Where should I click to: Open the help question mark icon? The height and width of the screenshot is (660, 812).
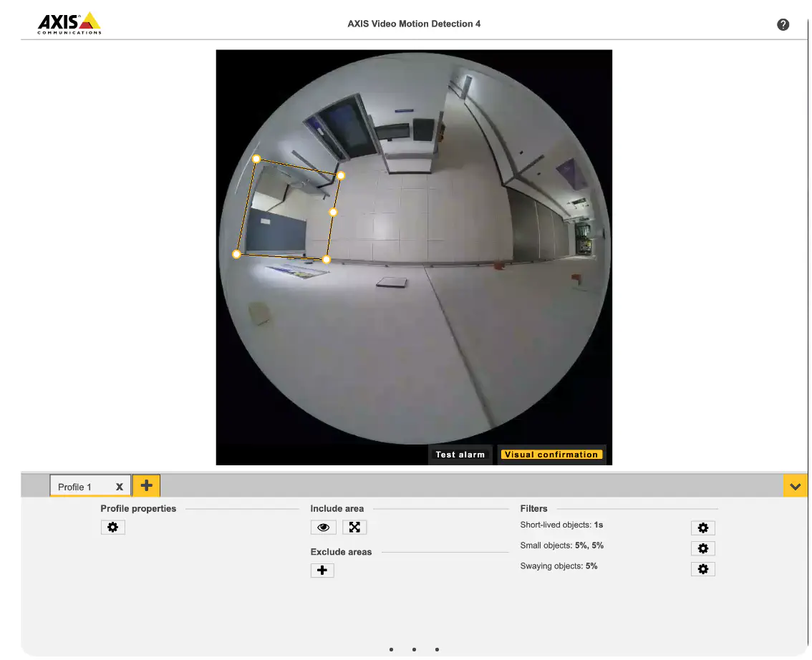pos(783,24)
